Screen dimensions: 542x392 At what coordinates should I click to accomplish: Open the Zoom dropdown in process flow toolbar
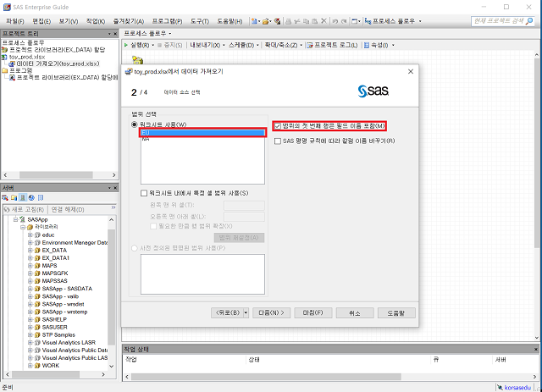[x=301, y=45]
